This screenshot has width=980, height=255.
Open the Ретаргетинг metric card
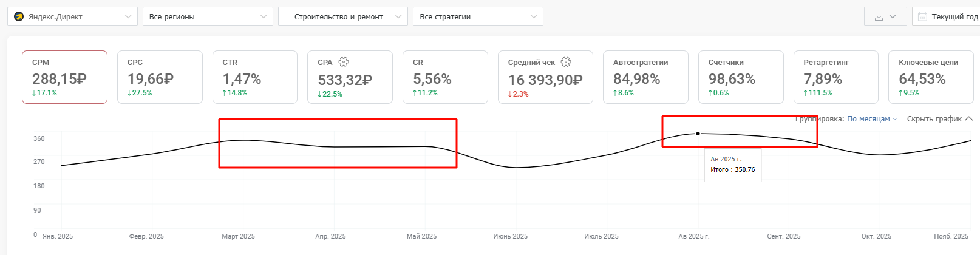click(835, 77)
